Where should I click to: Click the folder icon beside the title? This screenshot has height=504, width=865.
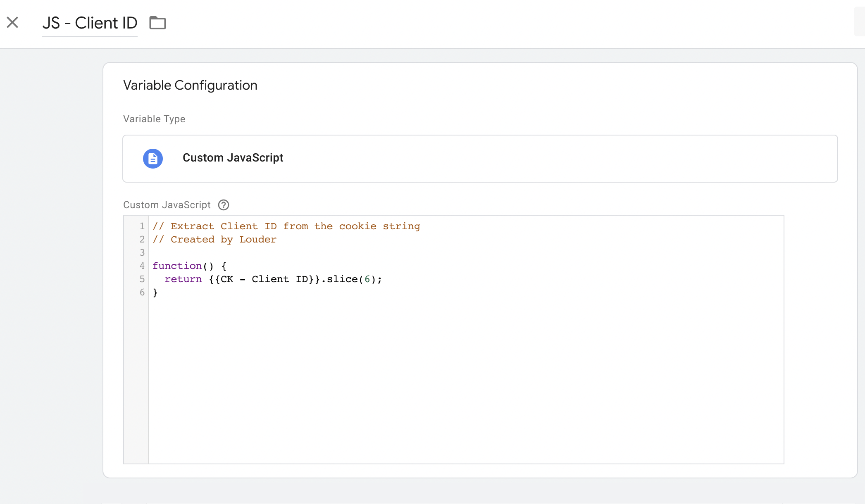(157, 23)
